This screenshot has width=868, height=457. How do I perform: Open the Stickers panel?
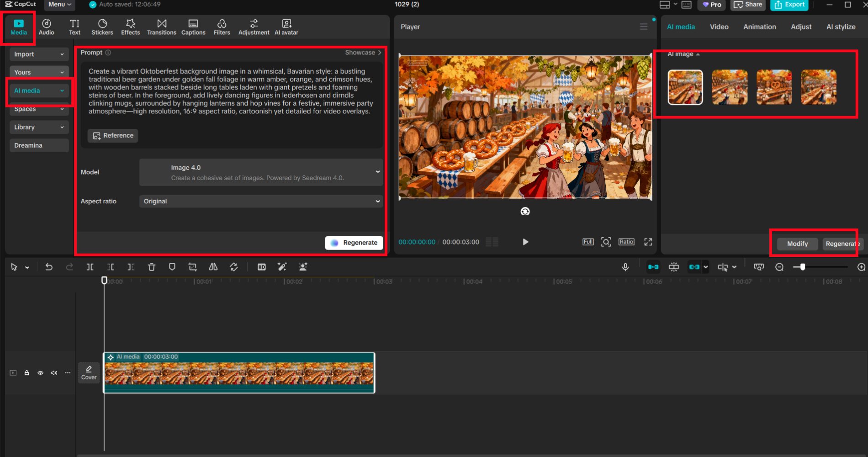coord(102,26)
